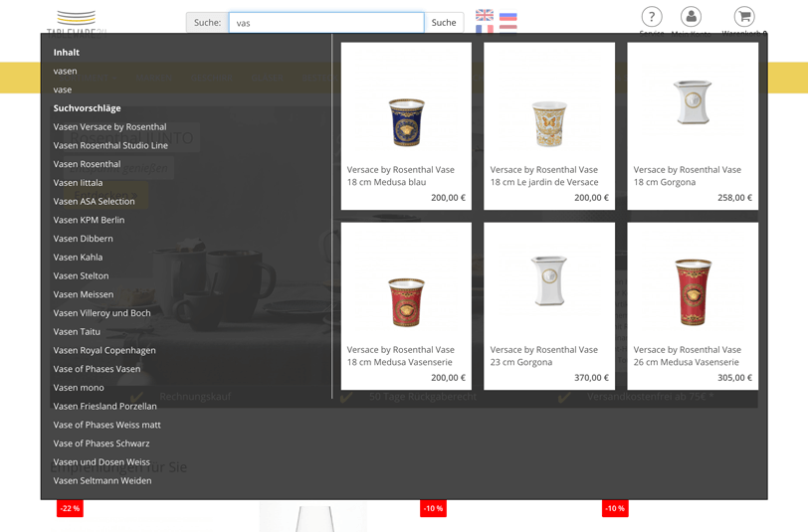The width and height of the screenshot is (808, 532).
Task: Select the 'Vasen Taitu' suggestion
Action: (77, 332)
